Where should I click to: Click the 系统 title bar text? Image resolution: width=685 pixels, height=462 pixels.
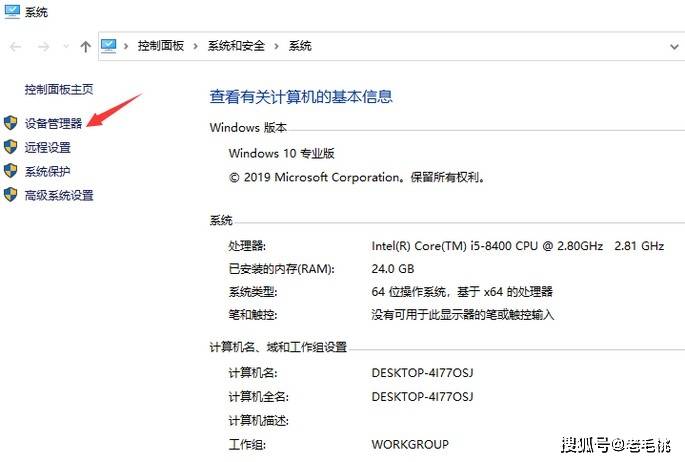[x=36, y=12]
